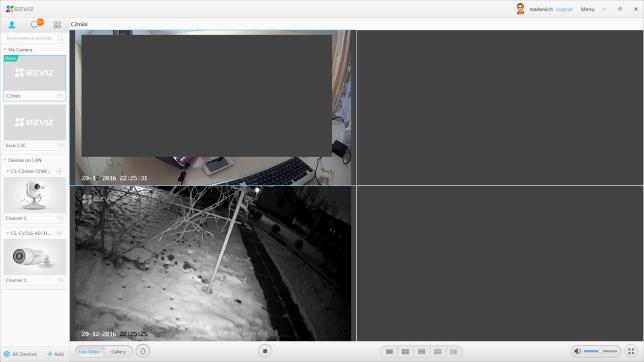Image resolution: width=644 pixels, height=362 pixels.
Task: Click the Add device button
Action: 56,354
